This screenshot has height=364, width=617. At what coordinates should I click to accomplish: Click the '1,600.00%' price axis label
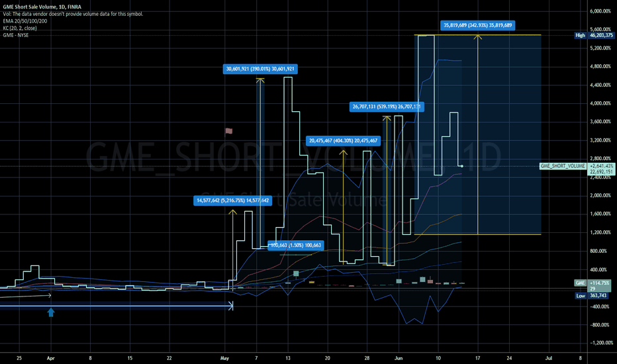tap(600, 214)
